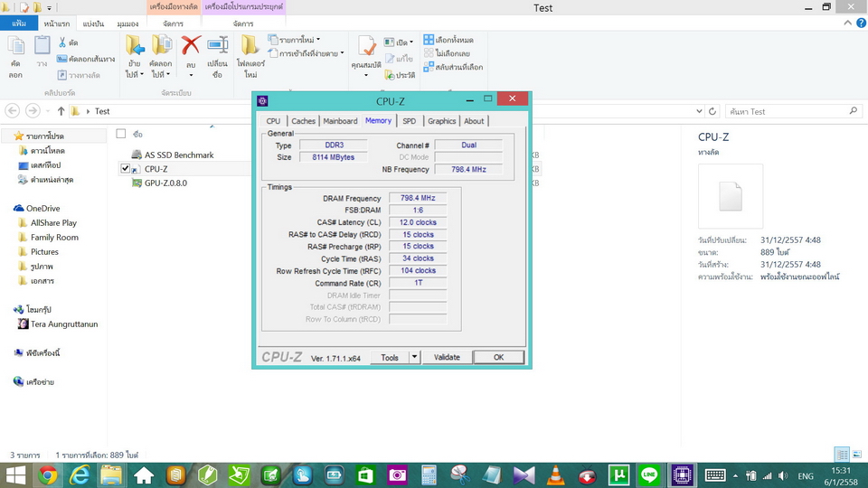Click the Rename icon in the ribbon

(x=218, y=45)
